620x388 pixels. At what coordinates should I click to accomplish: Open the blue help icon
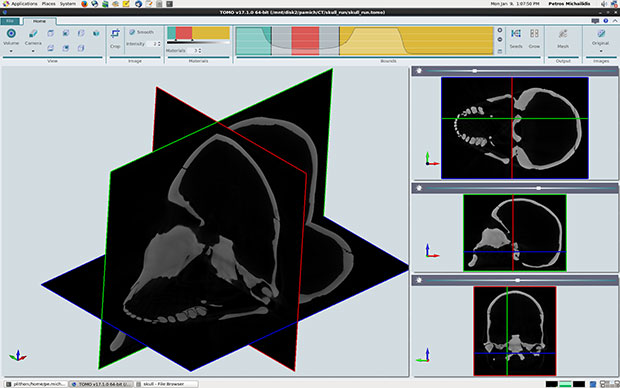click(606, 21)
